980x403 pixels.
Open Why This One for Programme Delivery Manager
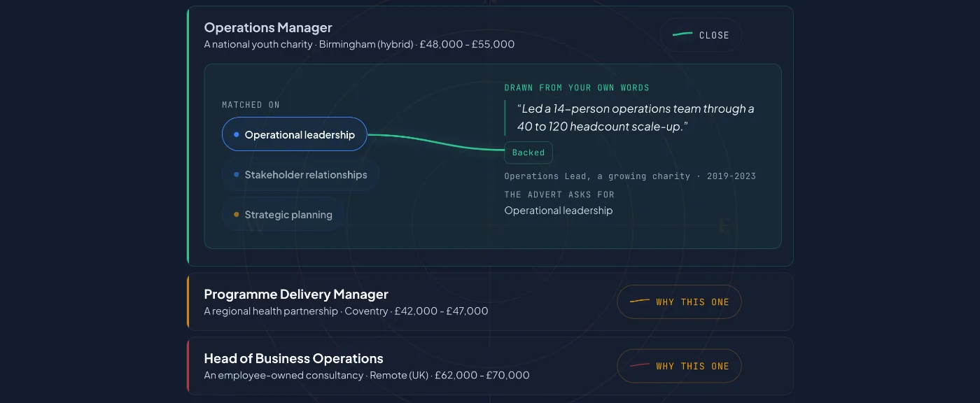pos(679,302)
